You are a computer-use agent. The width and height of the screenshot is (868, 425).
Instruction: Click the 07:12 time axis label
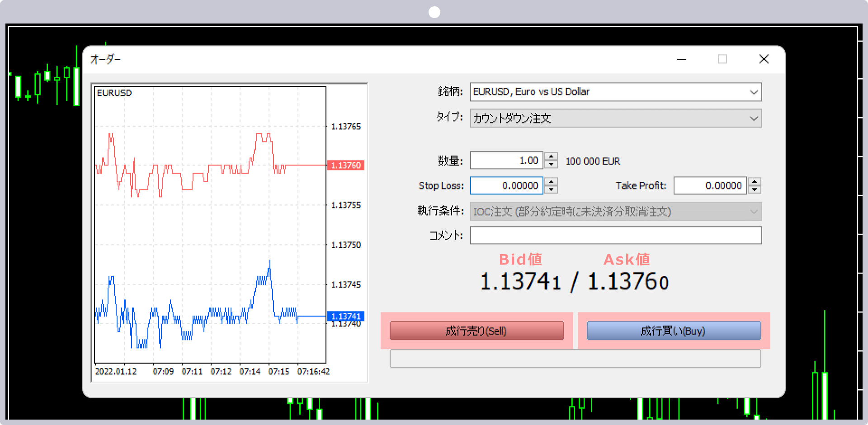pos(221,372)
